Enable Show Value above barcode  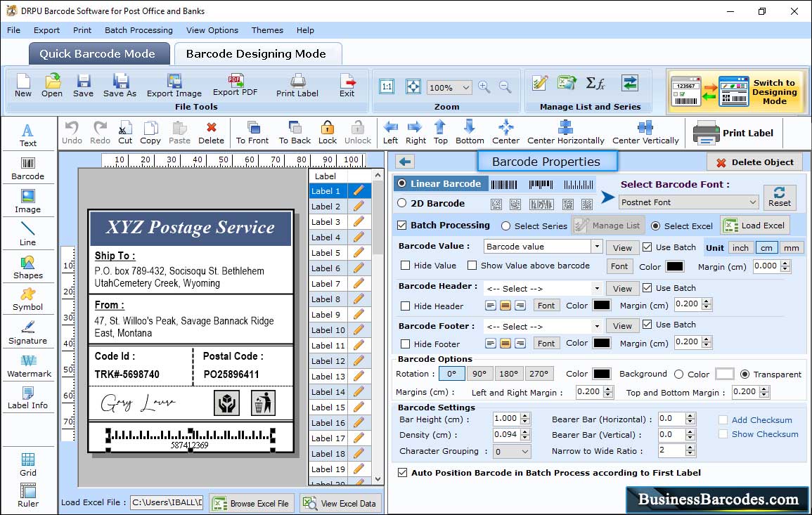[x=472, y=265]
